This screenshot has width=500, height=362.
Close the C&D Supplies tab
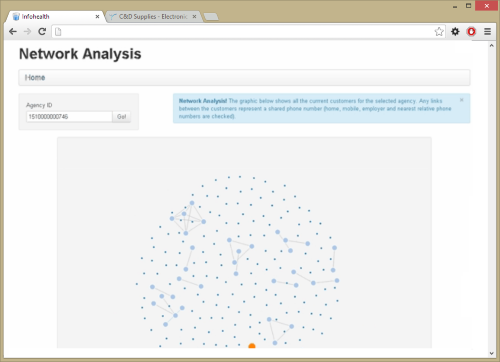[x=194, y=16]
